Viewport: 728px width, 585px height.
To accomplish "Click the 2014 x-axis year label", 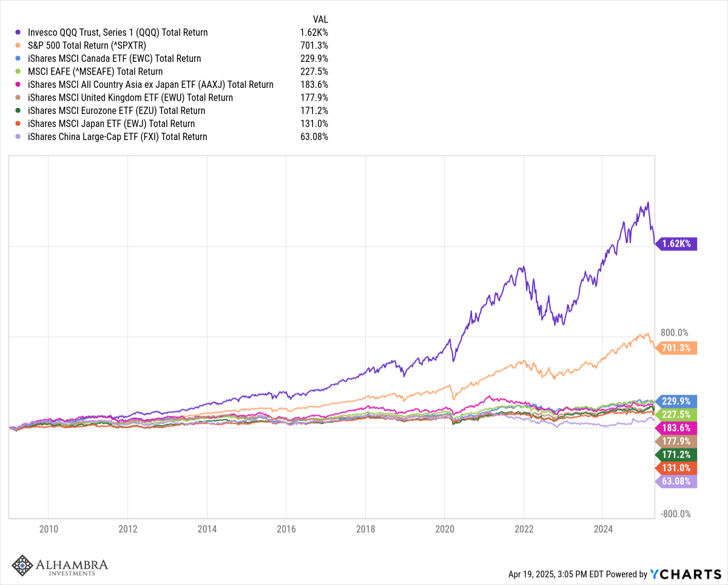I will pyautogui.click(x=207, y=529).
